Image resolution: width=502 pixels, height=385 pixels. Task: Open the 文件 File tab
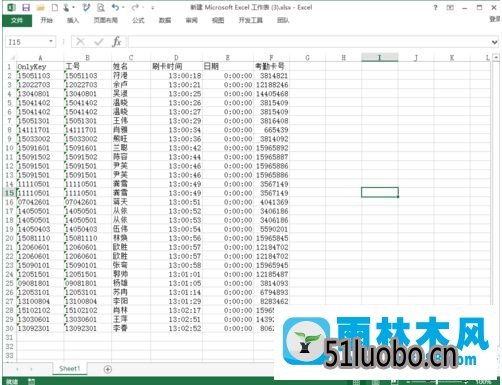coord(17,20)
